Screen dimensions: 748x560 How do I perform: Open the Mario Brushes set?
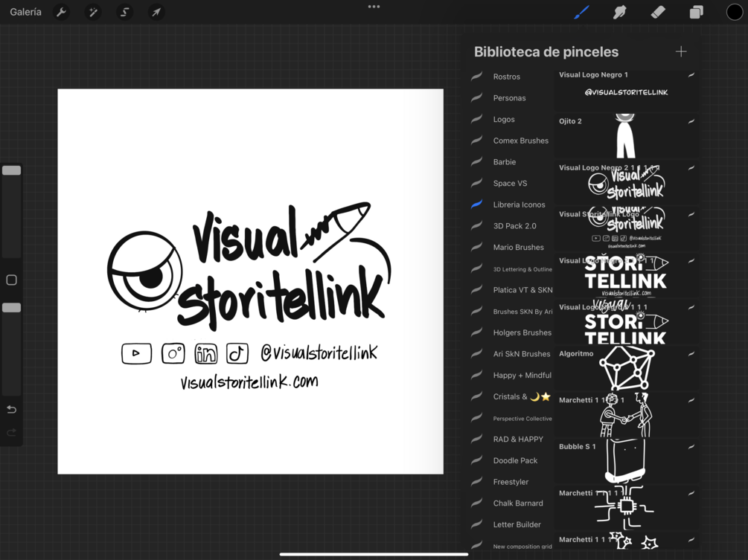pos(511,247)
